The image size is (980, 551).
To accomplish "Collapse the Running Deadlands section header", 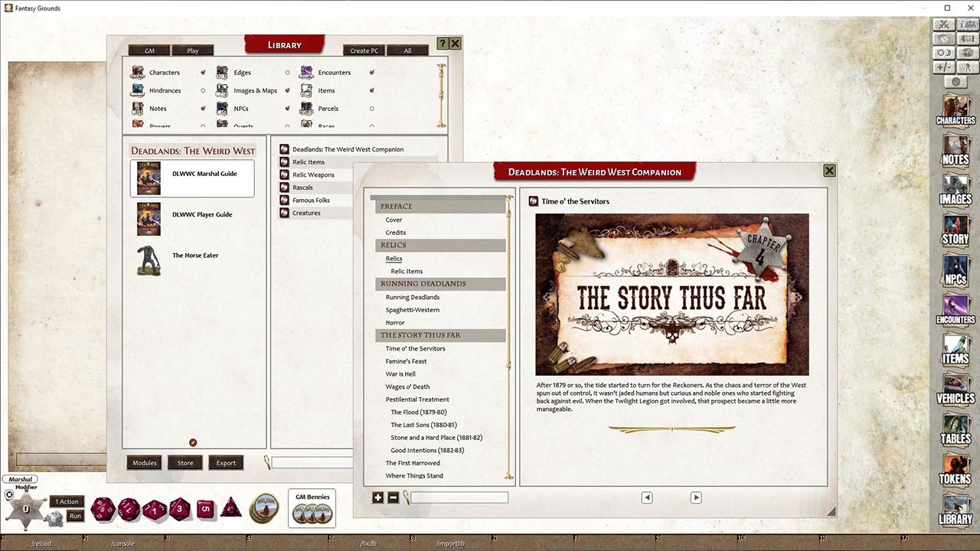I will (x=441, y=284).
